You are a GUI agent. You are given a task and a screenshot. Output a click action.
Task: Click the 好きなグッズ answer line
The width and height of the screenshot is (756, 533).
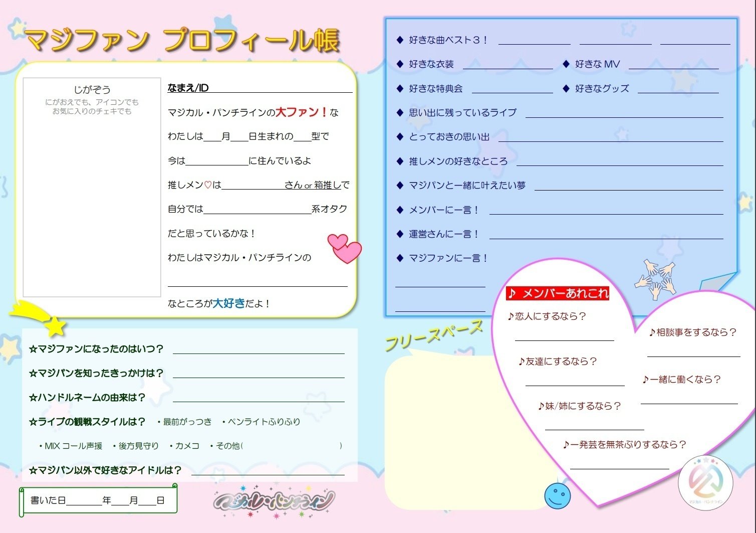(x=678, y=89)
